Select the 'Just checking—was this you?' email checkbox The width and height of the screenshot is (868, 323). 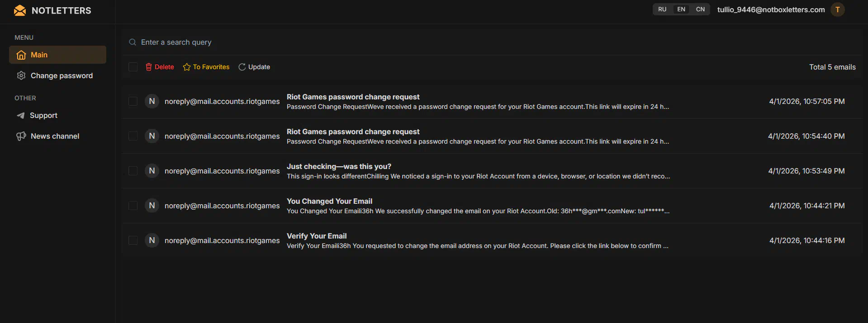pyautogui.click(x=133, y=171)
